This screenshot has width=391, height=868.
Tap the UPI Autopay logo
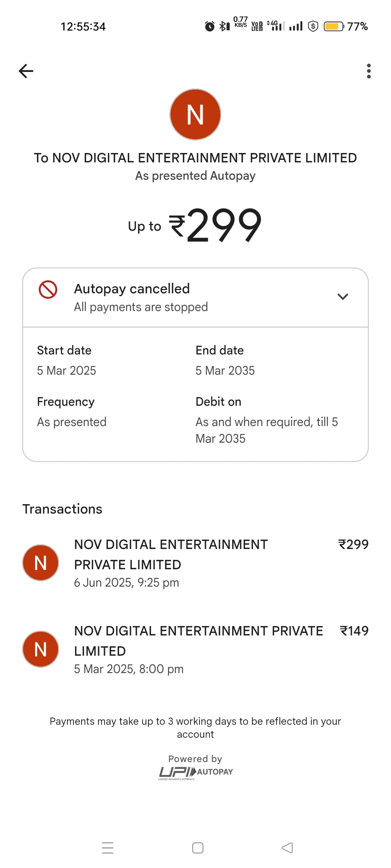point(195,773)
